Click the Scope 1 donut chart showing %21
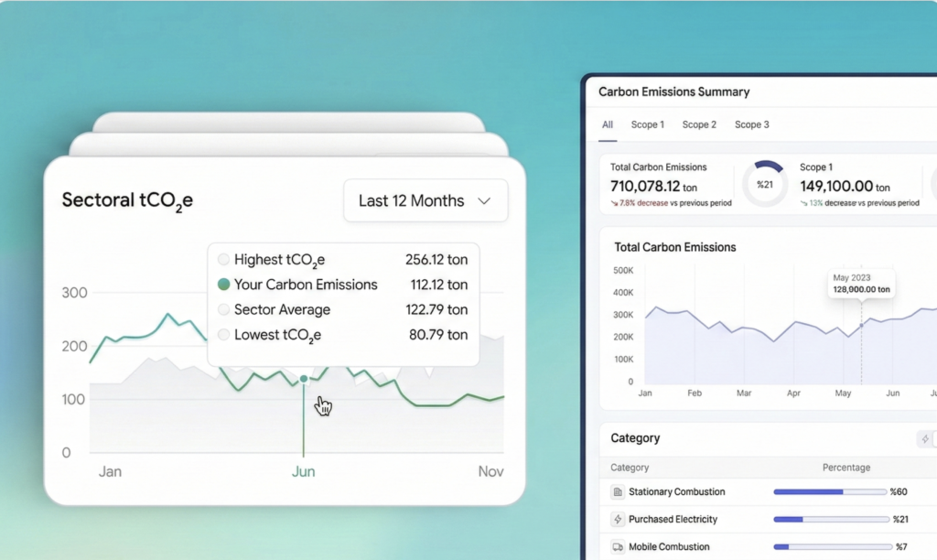937x560 pixels. pos(764,184)
